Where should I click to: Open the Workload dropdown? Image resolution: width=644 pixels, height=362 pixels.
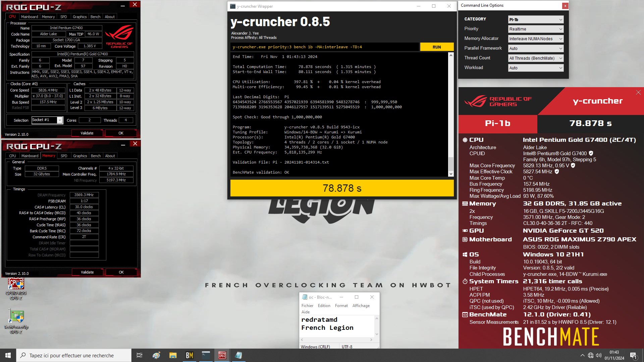click(536, 68)
